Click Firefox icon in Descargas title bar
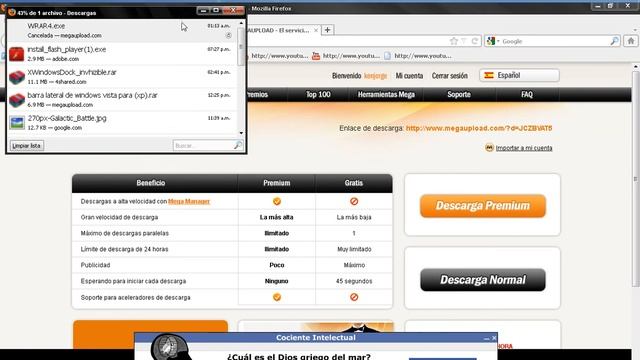Viewport: 640px width, 360px height. [x=12, y=13]
